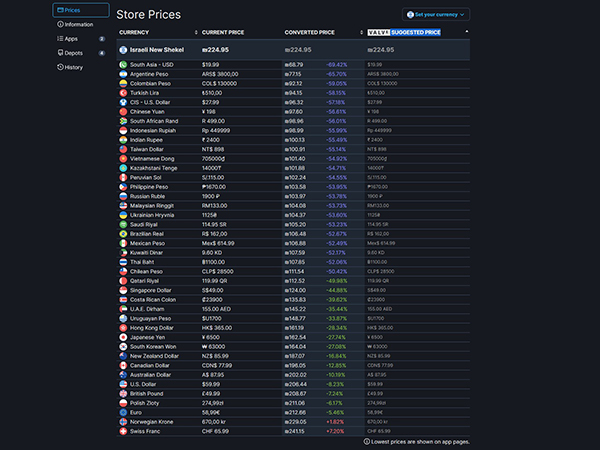Sort by Valve Suggested Price column
Viewport: 600px width, 450px height.
point(404,33)
